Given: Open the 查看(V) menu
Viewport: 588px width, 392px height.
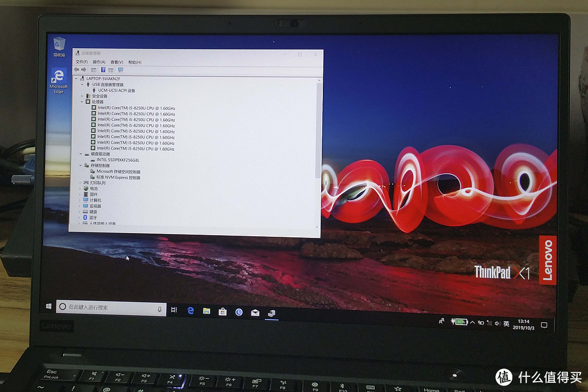Looking at the screenshot, I should pyautogui.click(x=117, y=62).
